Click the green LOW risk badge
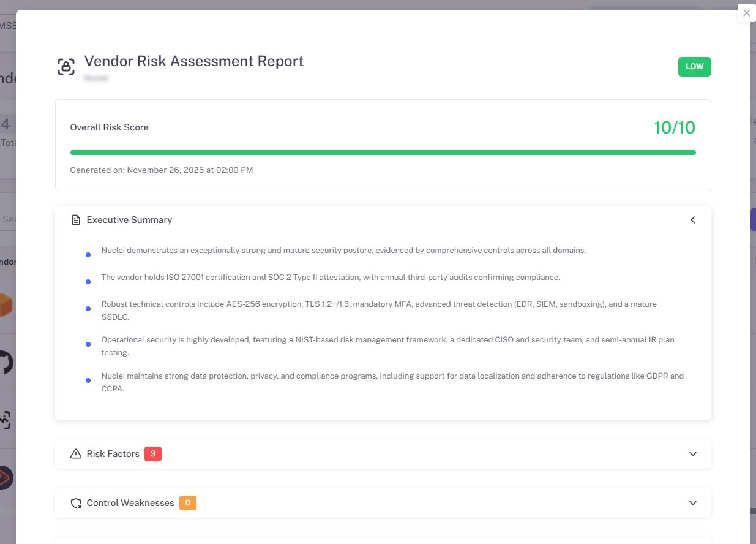The width and height of the screenshot is (756, 544). [694, 66]
